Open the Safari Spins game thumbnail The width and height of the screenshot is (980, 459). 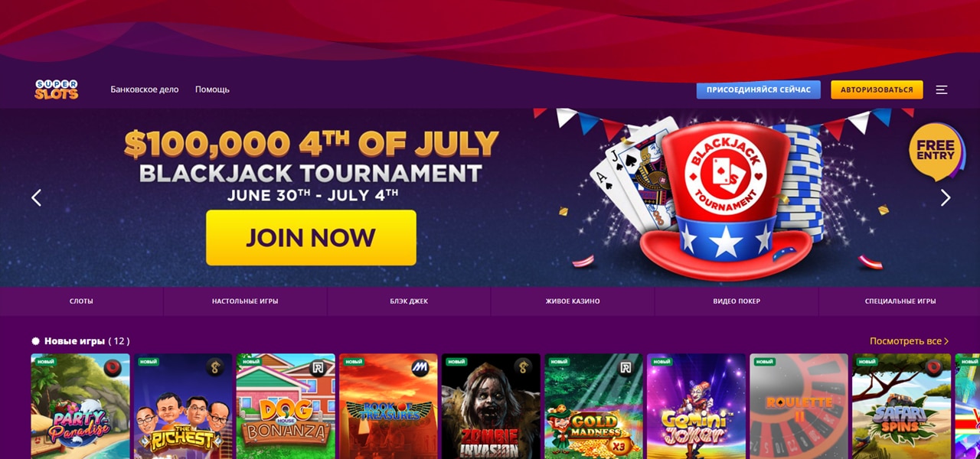pyautogui.click(x=901, y=406)
